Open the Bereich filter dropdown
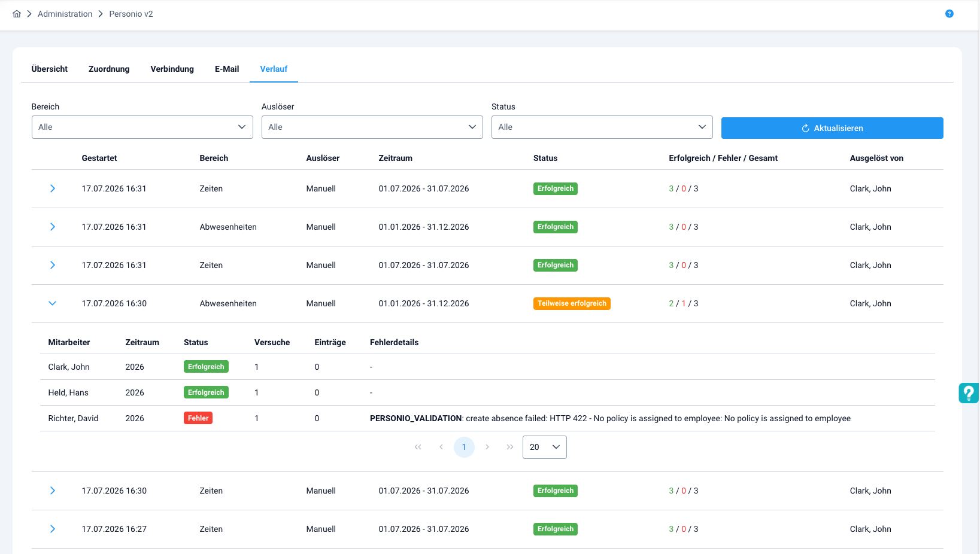 (x=142, y=127)
